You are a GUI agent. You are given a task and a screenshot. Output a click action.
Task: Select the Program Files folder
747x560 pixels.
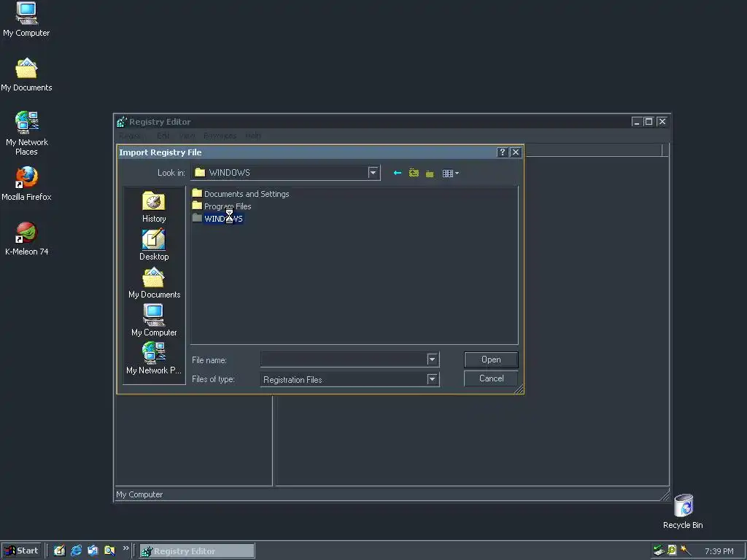pos(222,206)
